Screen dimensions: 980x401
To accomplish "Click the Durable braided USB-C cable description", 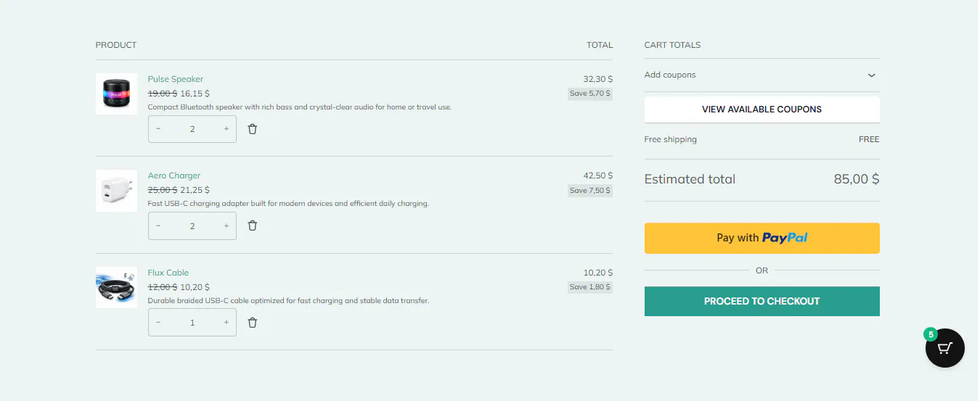I will tap(288, 300).
